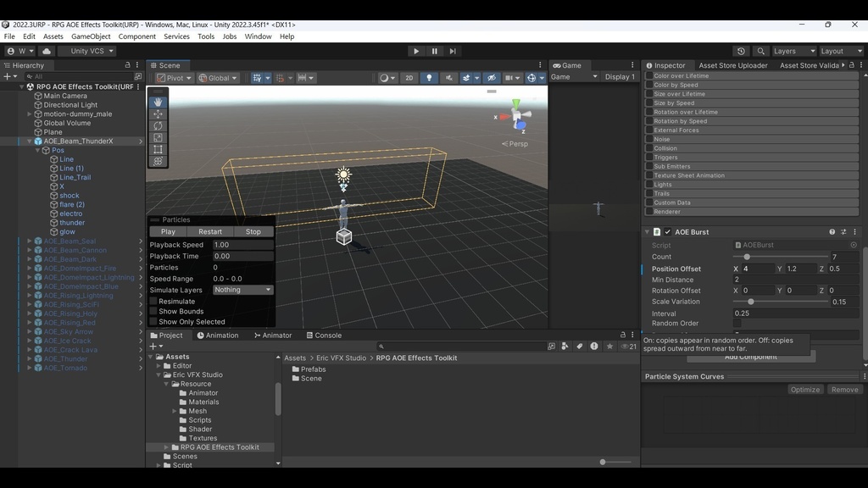Open AOE Burst component options menu
The image size is (868, 488).
854,232
